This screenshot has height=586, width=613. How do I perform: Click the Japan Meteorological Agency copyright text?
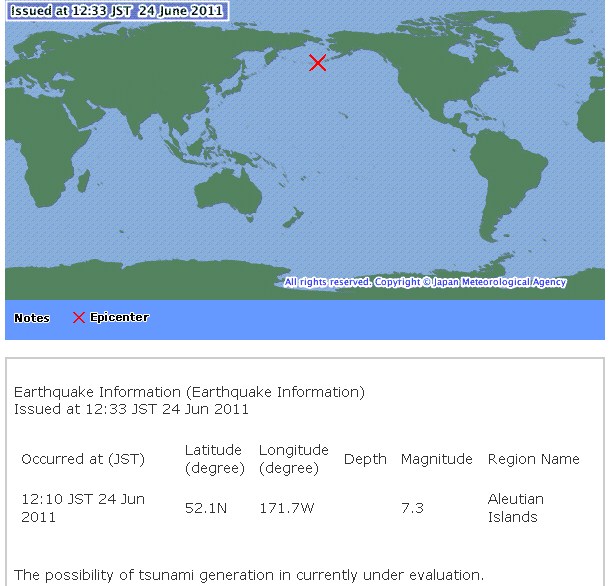(425, 283)
